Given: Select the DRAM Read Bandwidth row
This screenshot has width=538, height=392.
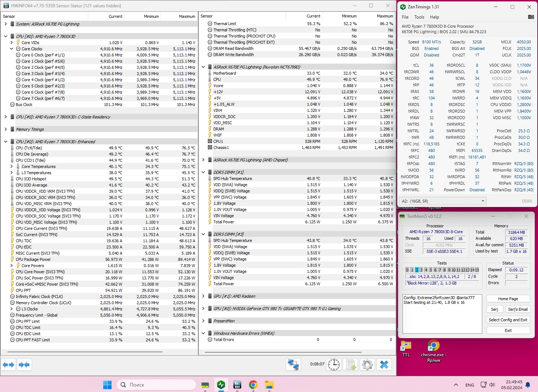Looking at the screenshot, I should click(x=297, y=48).
